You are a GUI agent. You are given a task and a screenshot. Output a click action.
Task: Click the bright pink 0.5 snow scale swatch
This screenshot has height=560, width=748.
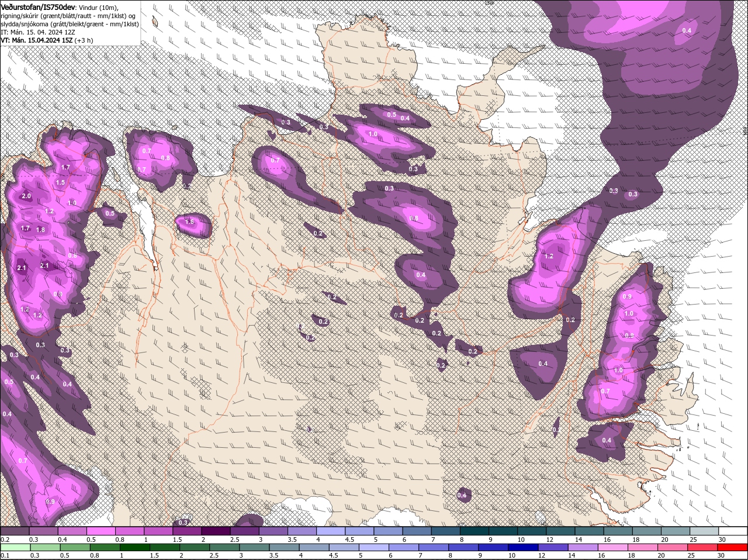101,531
